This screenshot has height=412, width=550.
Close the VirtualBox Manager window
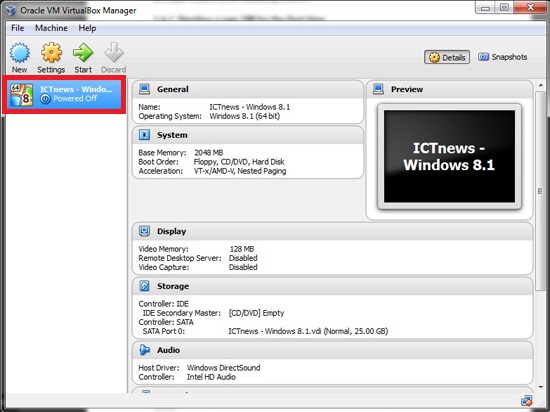531,8
